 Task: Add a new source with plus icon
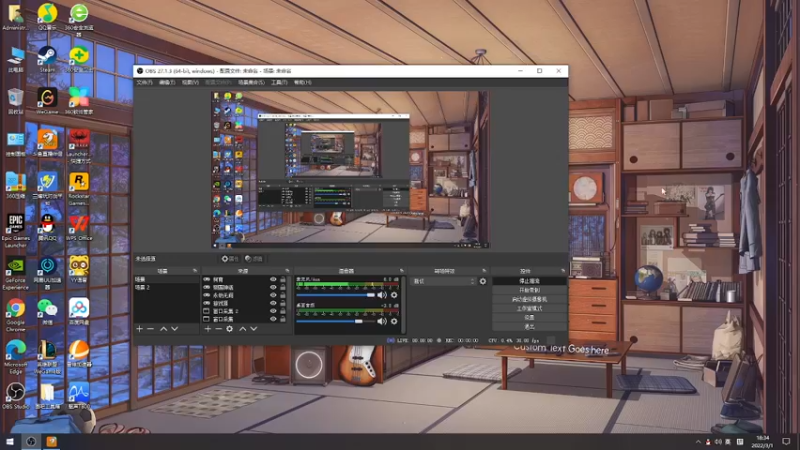pyautogui.click(x=208, y=329)
